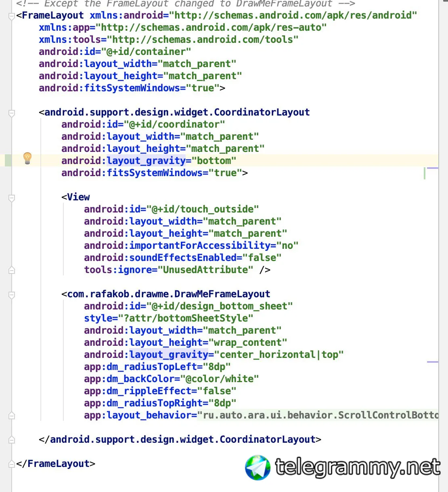Click the telegrammy.net watermark link
This screenshot has width=448, height=492.
pos(358,468)
